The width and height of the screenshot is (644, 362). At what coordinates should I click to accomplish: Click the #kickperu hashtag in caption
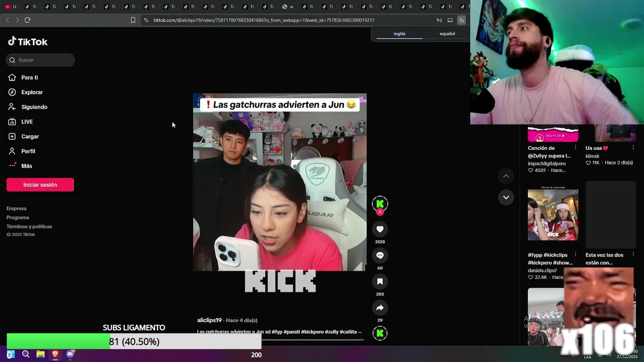tap(312, 332)
